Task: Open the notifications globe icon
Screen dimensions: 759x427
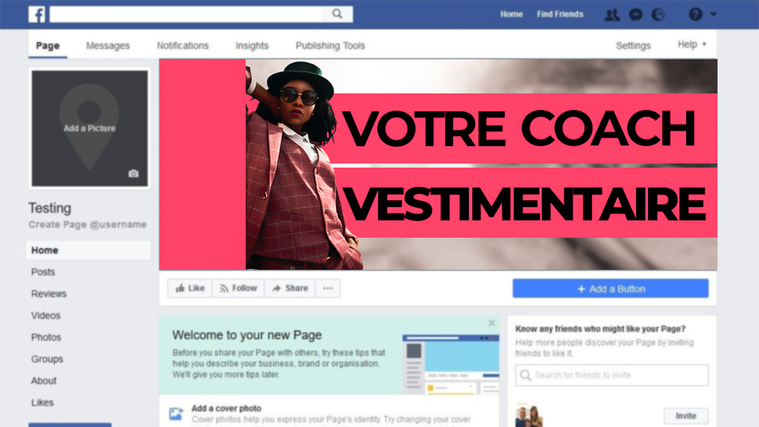Action: [x=658, y=15]
